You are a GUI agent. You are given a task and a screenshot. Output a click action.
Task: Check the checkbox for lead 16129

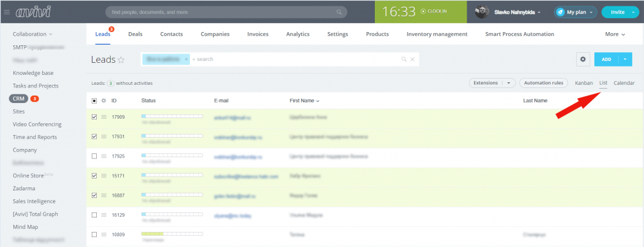tap(94, 215)
